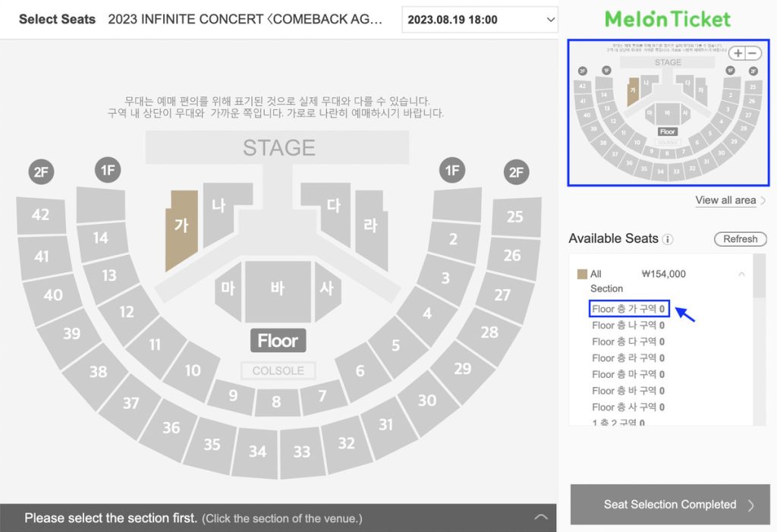Click section 42 on the seating map
Viewport: 777px width, 532px height.
coord(42,215)
